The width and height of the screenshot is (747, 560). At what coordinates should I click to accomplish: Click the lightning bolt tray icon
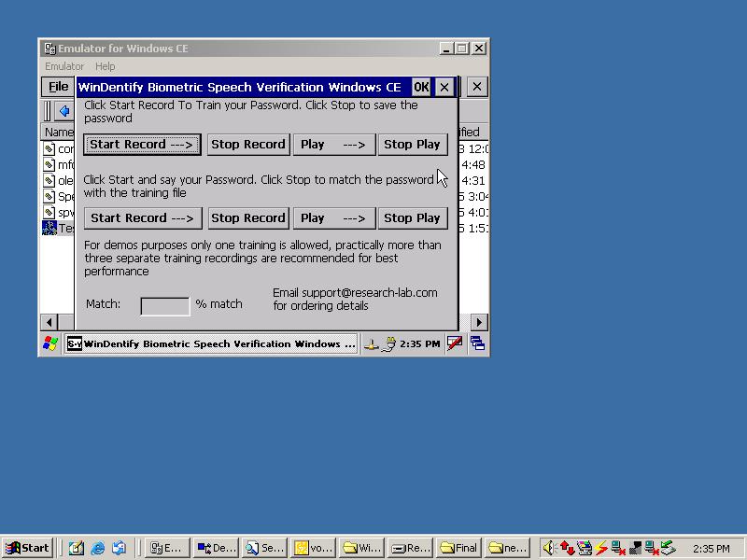pos(601,548)
